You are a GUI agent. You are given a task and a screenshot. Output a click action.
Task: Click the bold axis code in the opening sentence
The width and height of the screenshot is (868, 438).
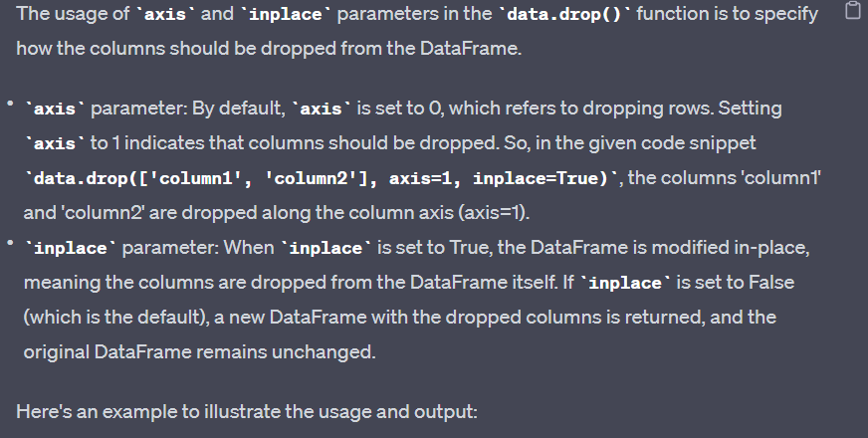(165, 14)
